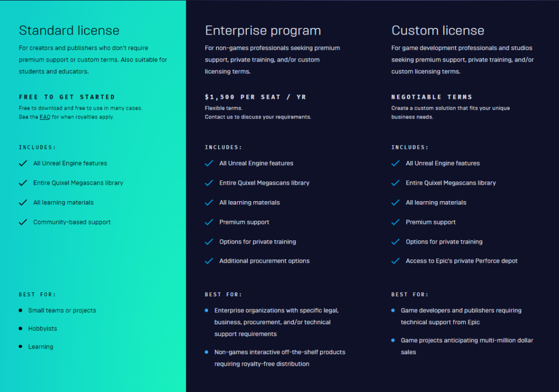Click Standard license's Quixel Megascans library checkmark
Image resolution: width=559 pixels, height=392 pixels.
click(23, 183)
